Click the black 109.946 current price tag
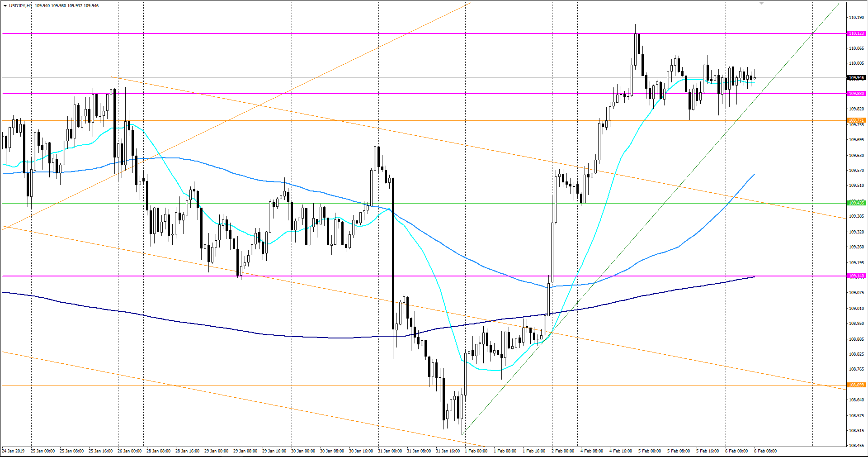This screenshot has height=457, width=868. (856, 78)
